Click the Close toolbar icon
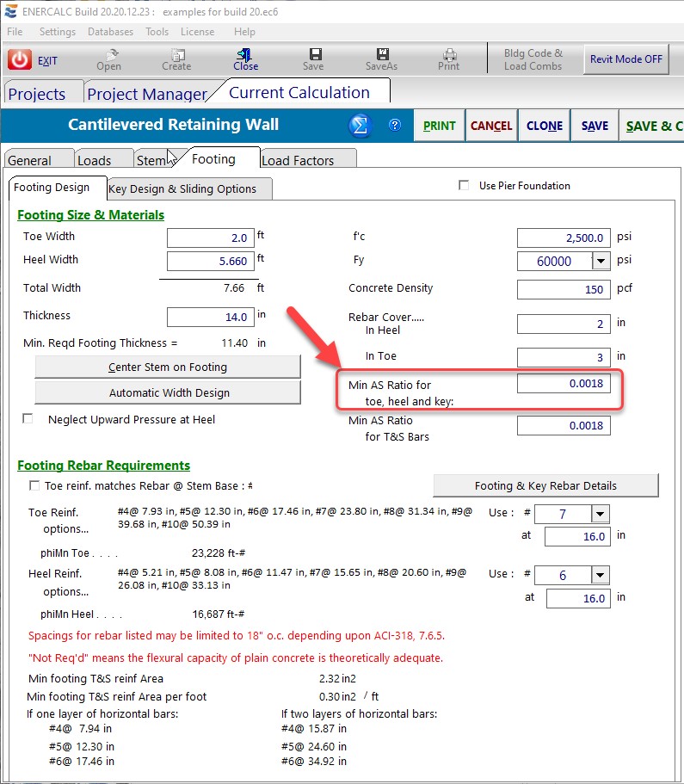Image resolution: width=684 pixels, height=784 pixels. point(245,54)
